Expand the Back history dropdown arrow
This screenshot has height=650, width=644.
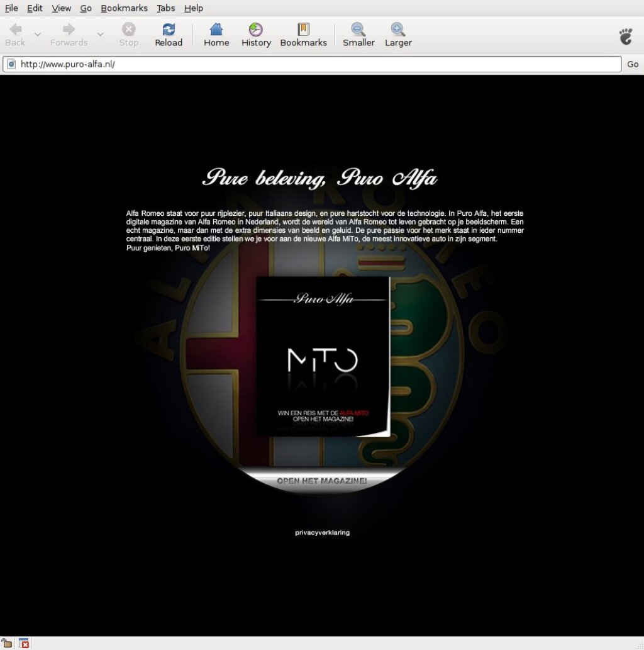pyautogui.click(x=38, y=34)
